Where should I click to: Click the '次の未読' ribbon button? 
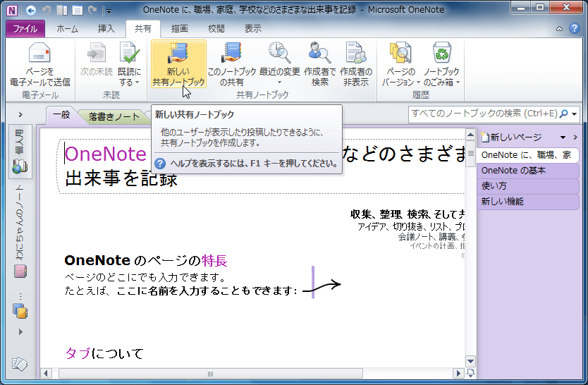pyautogui.click(x=97, y=60)
